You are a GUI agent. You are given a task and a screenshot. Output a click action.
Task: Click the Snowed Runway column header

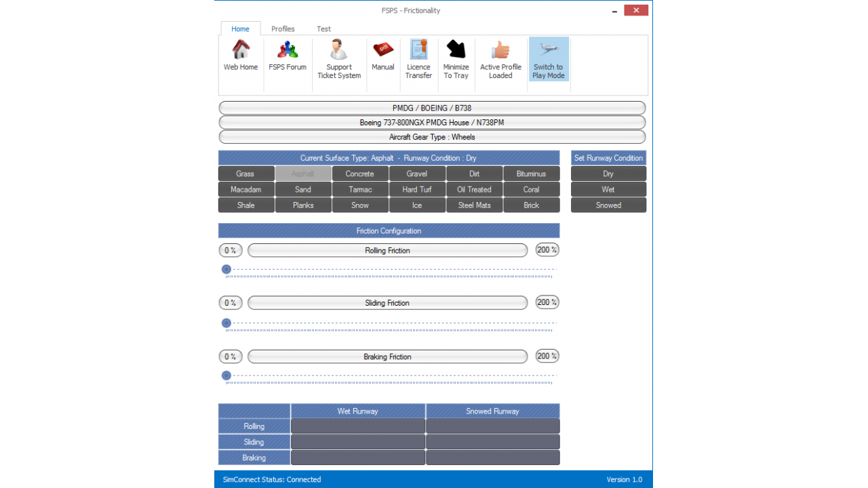point(493,411)
